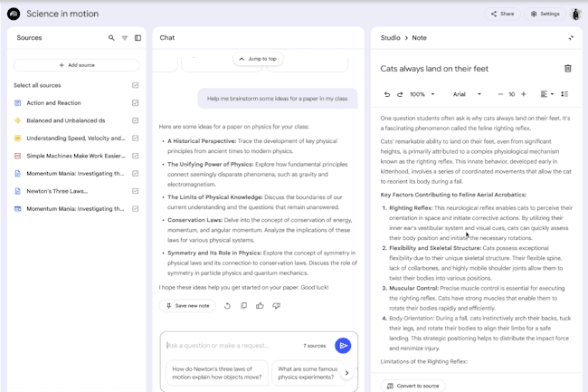Open Action and Reaction source
This screenshot has height=392, width=588.
tap(53, 103)
